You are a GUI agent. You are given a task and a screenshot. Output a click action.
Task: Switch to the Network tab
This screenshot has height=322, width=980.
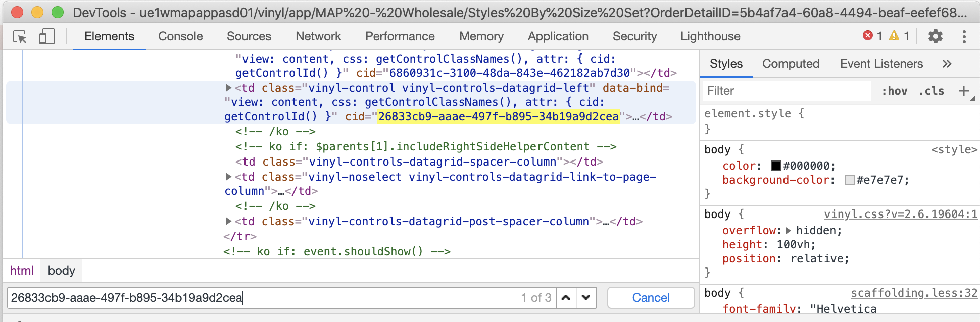point(318,36)
